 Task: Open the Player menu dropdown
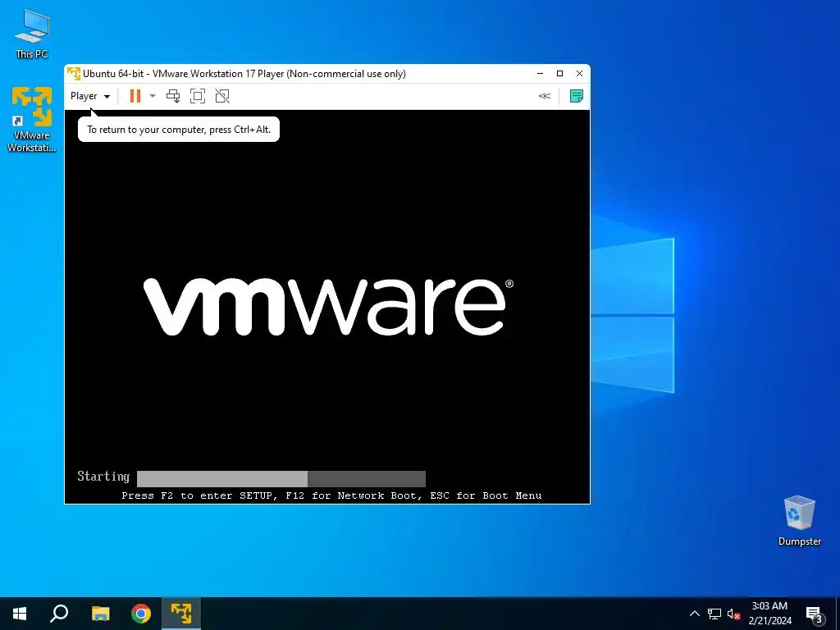point(90,96)
